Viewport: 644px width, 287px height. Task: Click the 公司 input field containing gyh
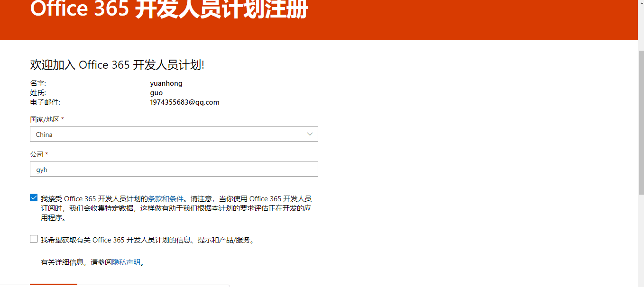pyautogui.click(x=174, y=169)
